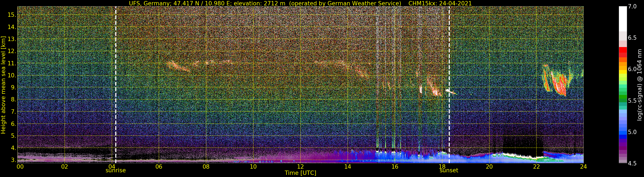The height and width of the screenshot is (177, 644).
Task: Click the "22" time axis tick label
Action: (x=536, y=166)
